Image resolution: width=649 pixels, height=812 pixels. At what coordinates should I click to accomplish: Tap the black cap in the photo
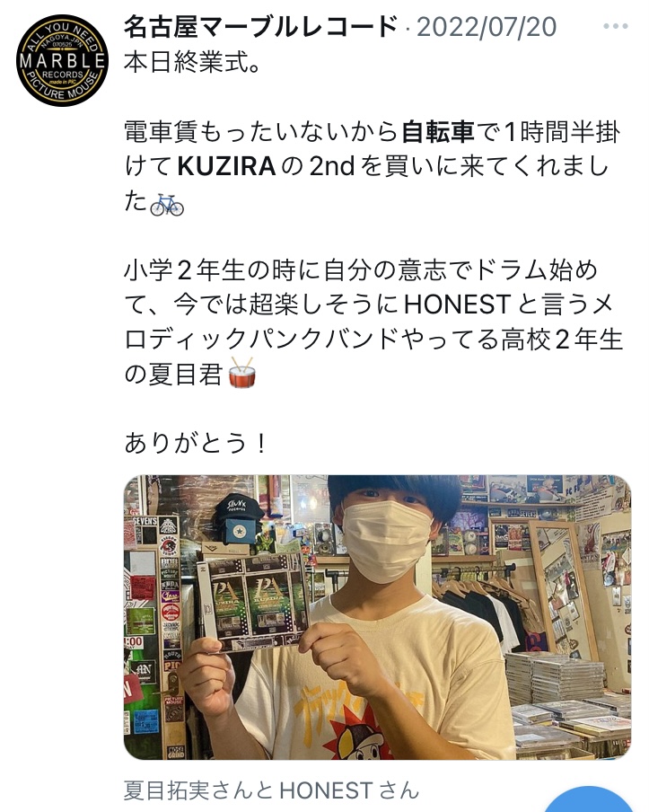(x=239, y=508)
